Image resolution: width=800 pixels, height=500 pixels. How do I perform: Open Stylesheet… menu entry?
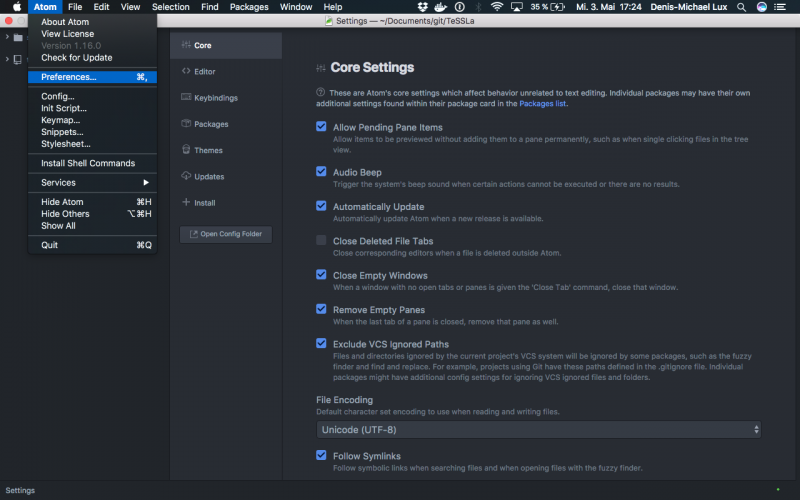point(92,144)
